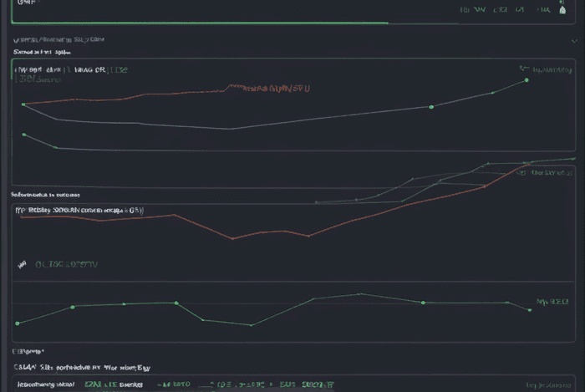Click the last green data point on the bottom chart
Screen dimensions: 585x392
click(x=530, y=310)
